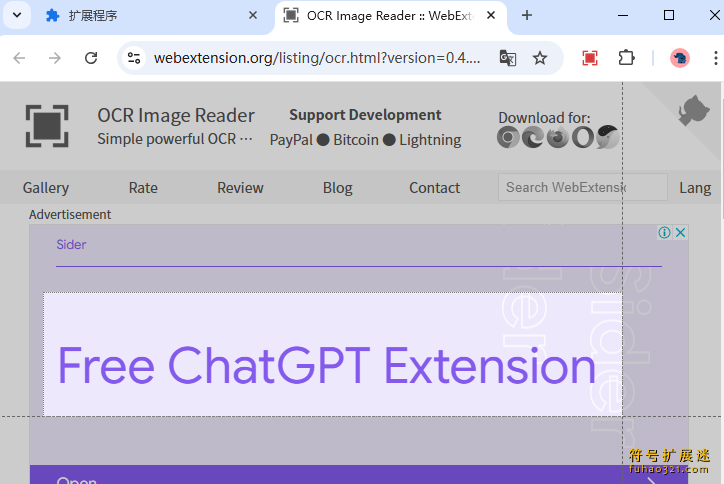Open ad info icon on Sider ad
Screen dimensions: 724x484
click(664, 232)
